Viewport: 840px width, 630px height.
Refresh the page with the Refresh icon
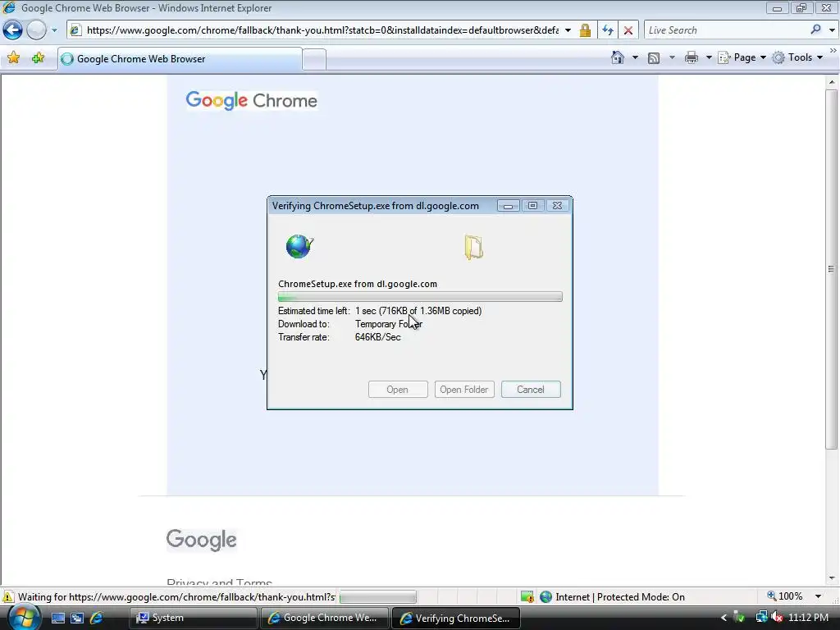(x=608, y=30)
